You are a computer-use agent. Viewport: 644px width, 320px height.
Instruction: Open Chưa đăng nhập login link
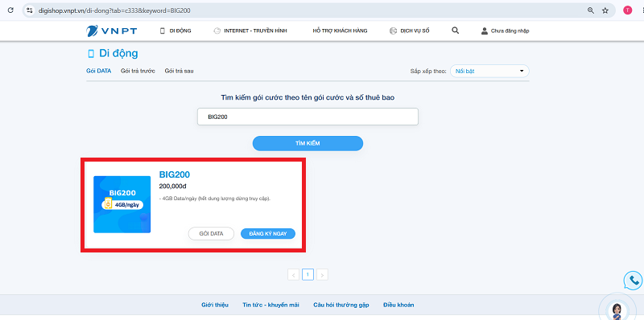(506, 31)
